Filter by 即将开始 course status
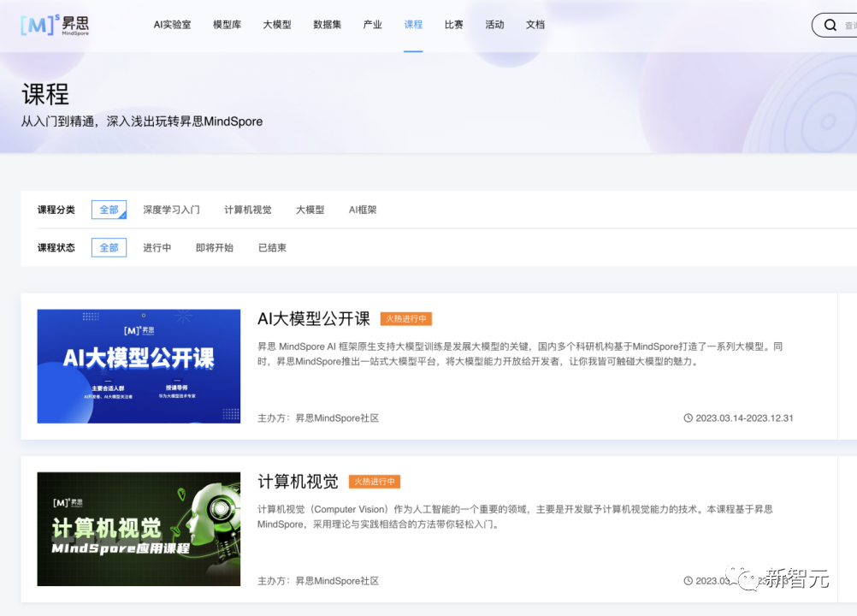This screenshot has width=857, height=616. pyautogui.click(x=215, y=247)
